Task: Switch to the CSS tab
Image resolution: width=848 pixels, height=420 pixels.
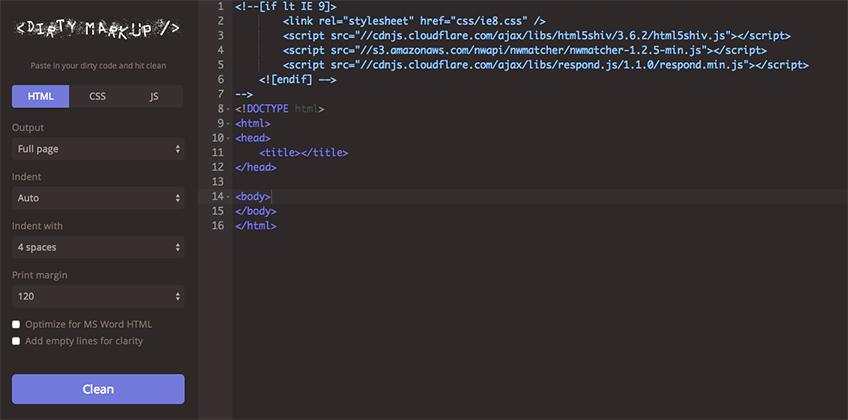Action: [x=97, y=97]
